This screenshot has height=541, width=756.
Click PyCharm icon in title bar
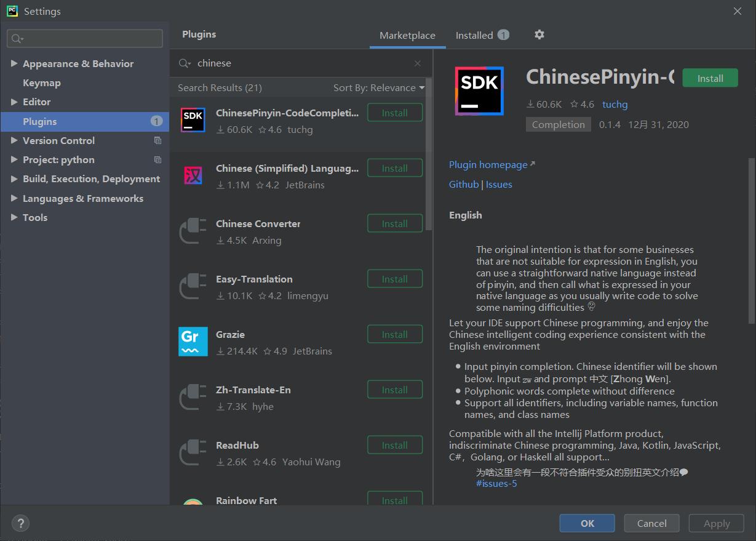tap(12, 11)
